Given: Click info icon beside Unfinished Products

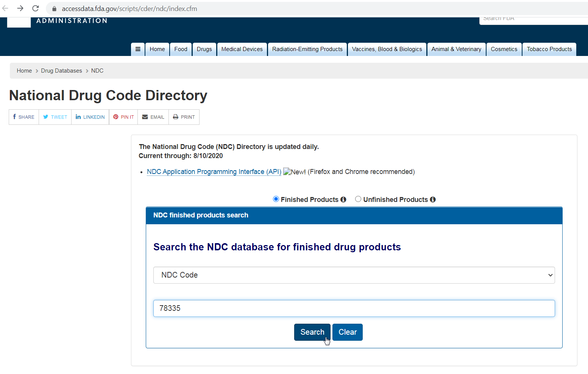Looking at the screenshot, I should coord(433,199).
